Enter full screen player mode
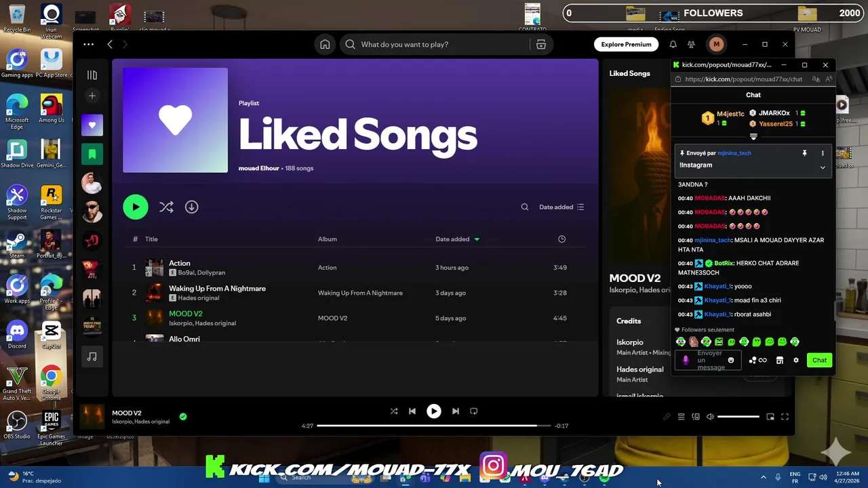Viewport: 868px width, 488px height. (x=785, y=417)
